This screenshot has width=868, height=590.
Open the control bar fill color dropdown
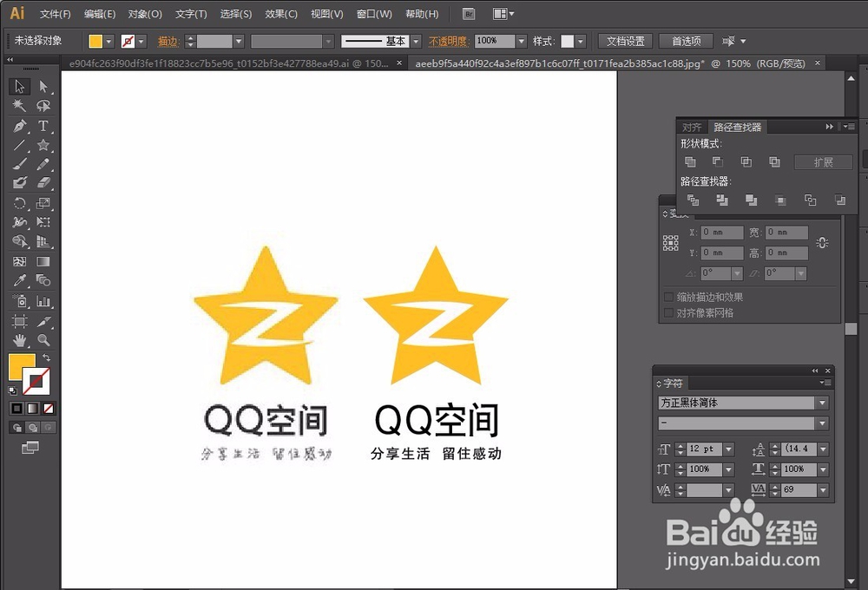tap(109, 41)
